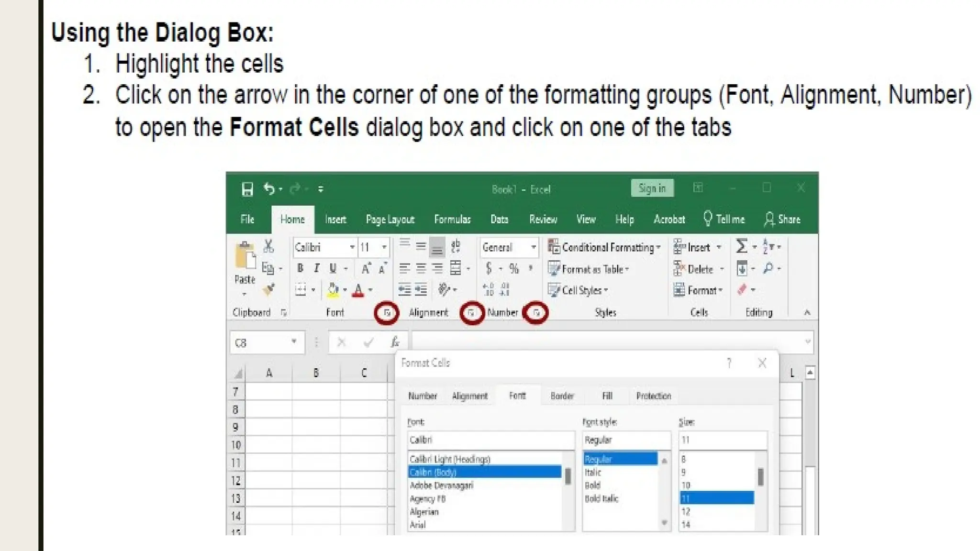This screenshot has width=980, height=551.
Task: Click the Cut scissors icon
Action: point(268,246)
